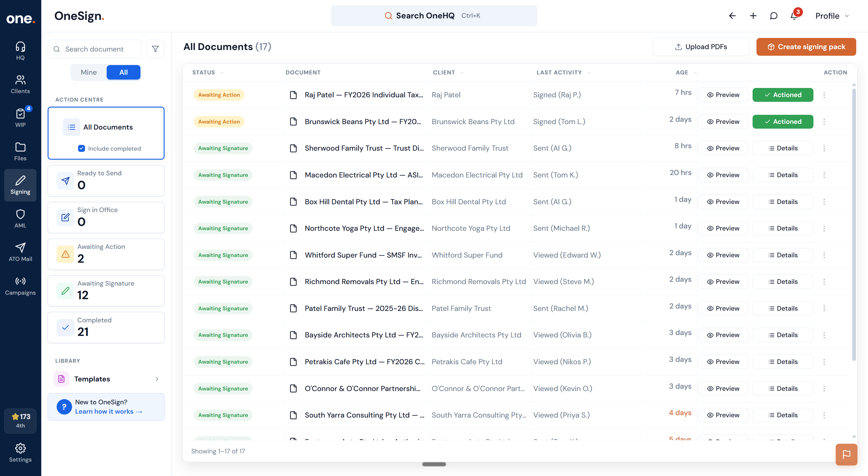Toggle Actioned for Brunswick Beans document
The height and width of the screenshot is (476, 868).
click(782, 122)
